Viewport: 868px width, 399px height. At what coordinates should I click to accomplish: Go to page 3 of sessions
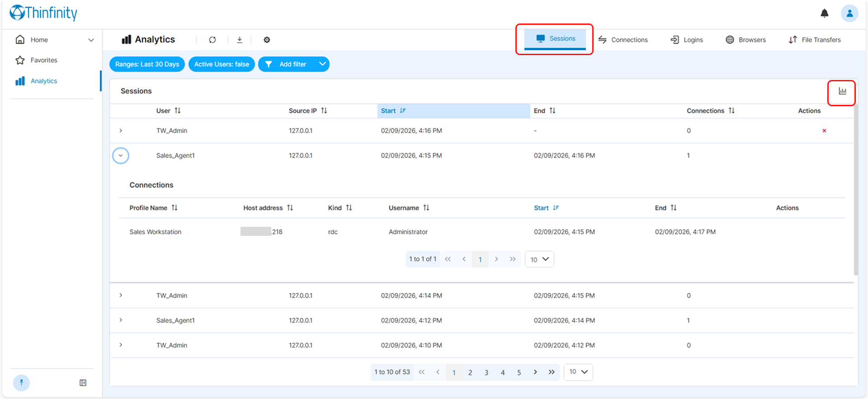point(486,372)
